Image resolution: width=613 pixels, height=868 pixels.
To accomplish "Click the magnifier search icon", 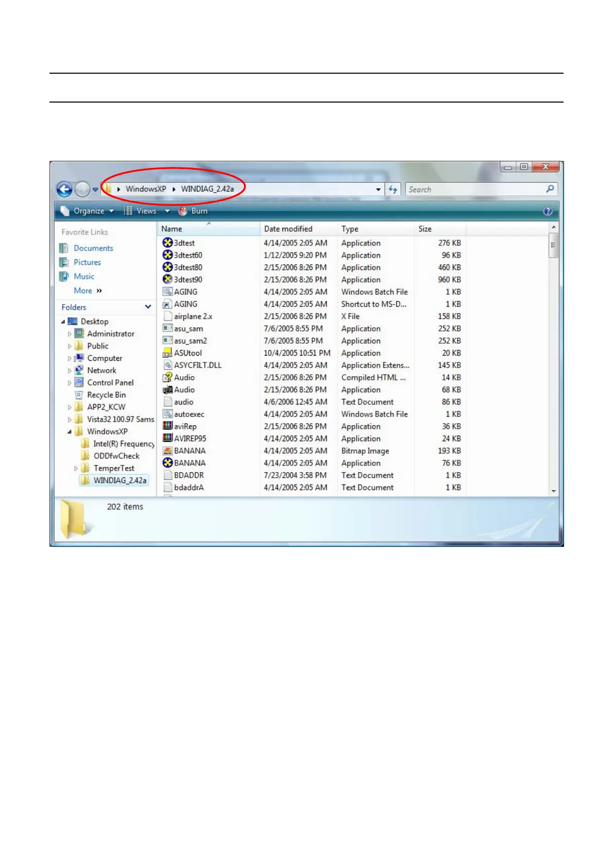I will click(550, 189).
